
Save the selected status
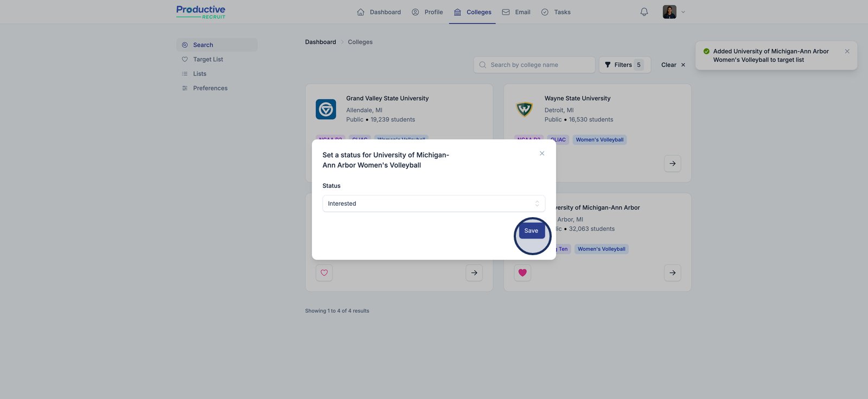[531, 231]
